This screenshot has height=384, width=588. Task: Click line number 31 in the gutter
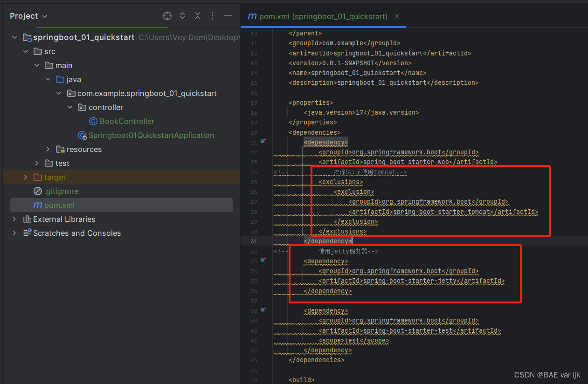click(254, 241)
